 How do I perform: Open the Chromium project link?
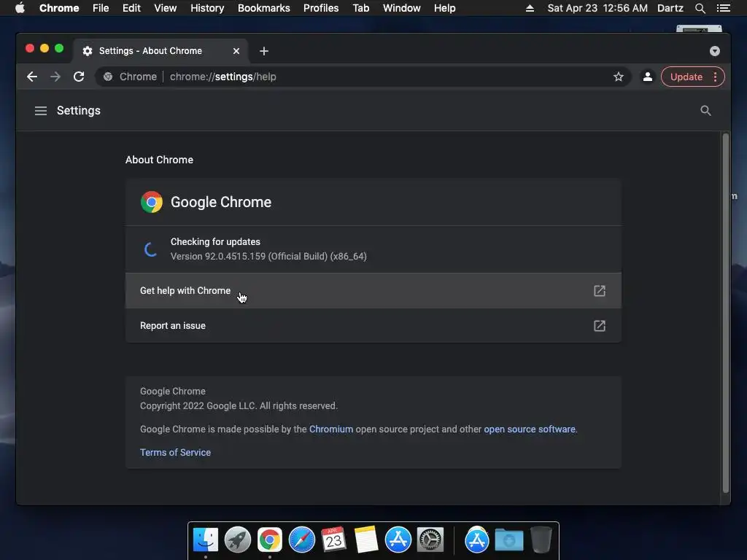point(331,429)
